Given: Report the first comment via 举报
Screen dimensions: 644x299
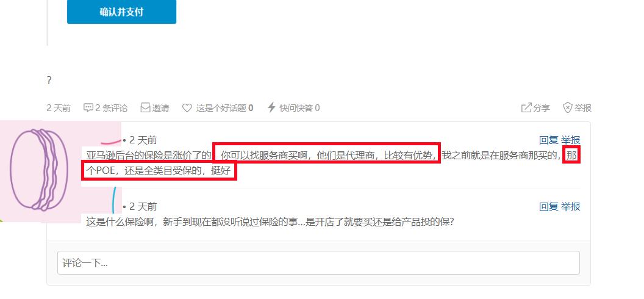Looking at the screenshot, I should pos(571,140).
